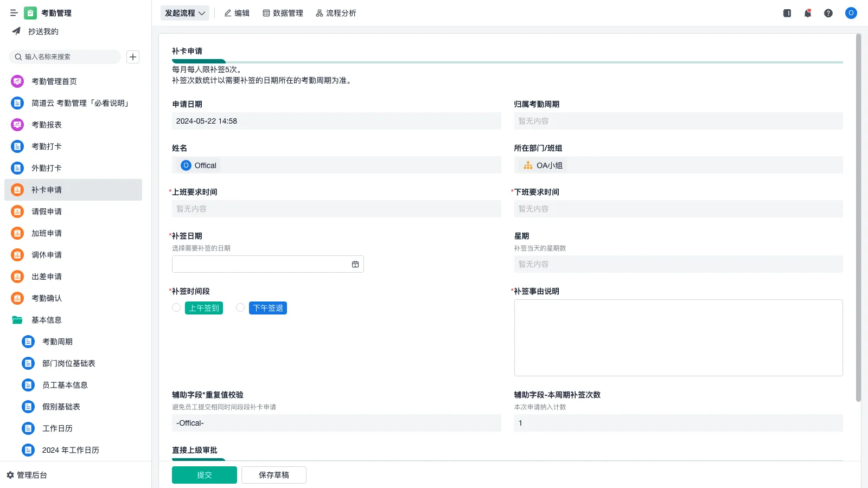Open help using the question mark icon
Screen dimensions: 868x488
(828, 13)
